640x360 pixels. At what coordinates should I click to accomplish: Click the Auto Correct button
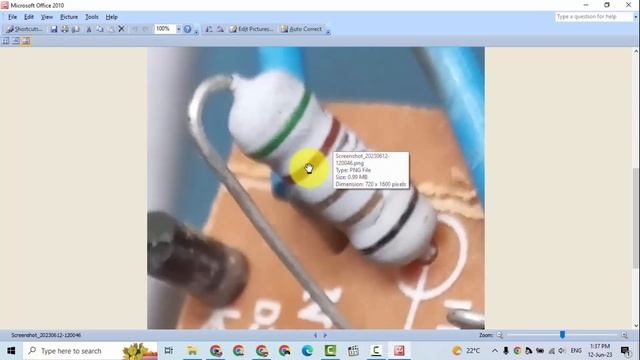[302, 29]
